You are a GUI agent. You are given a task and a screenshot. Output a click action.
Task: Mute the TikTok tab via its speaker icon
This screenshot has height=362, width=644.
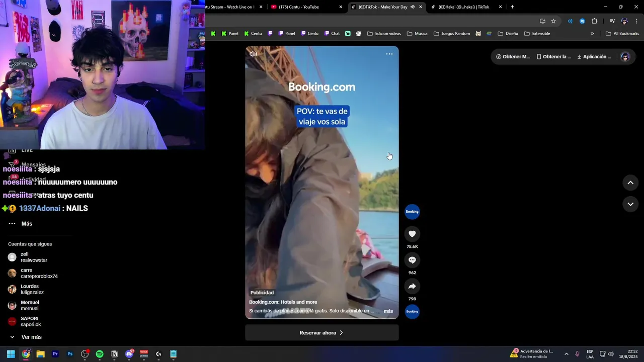tap(413, 7)
